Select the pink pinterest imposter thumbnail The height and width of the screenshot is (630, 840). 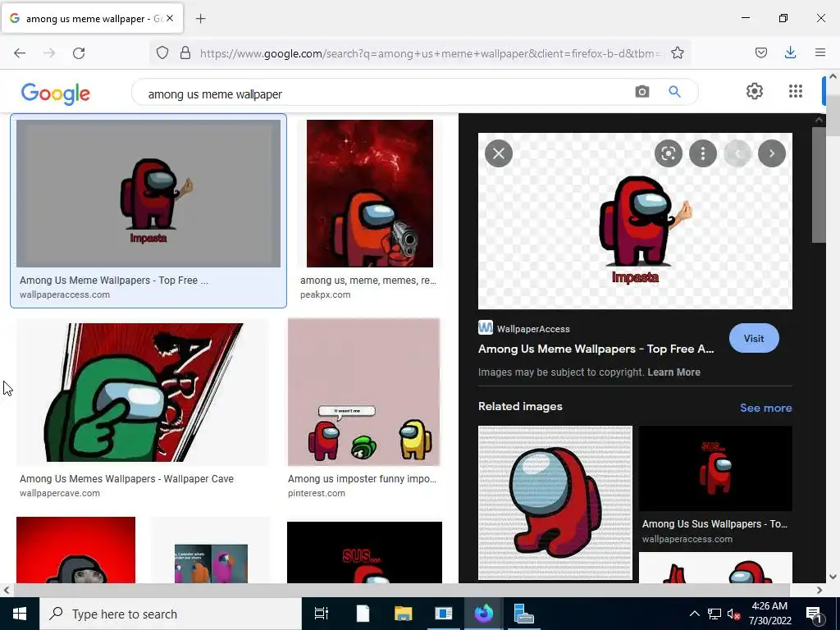click(x=363, y=392)
